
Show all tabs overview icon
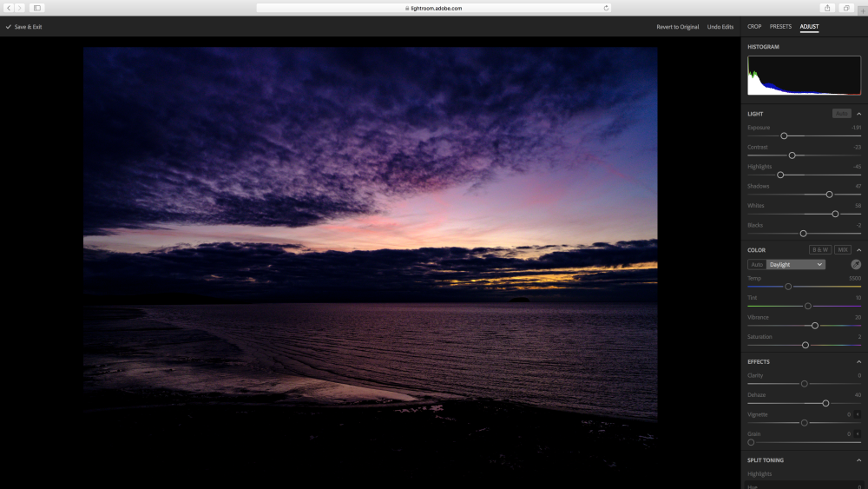coord(846,8)
